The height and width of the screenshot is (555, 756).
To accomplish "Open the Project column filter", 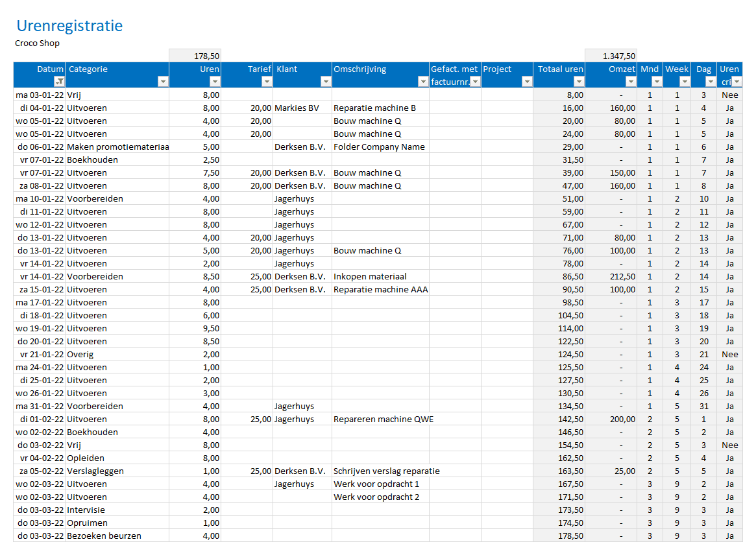I will tap(526, 82).
